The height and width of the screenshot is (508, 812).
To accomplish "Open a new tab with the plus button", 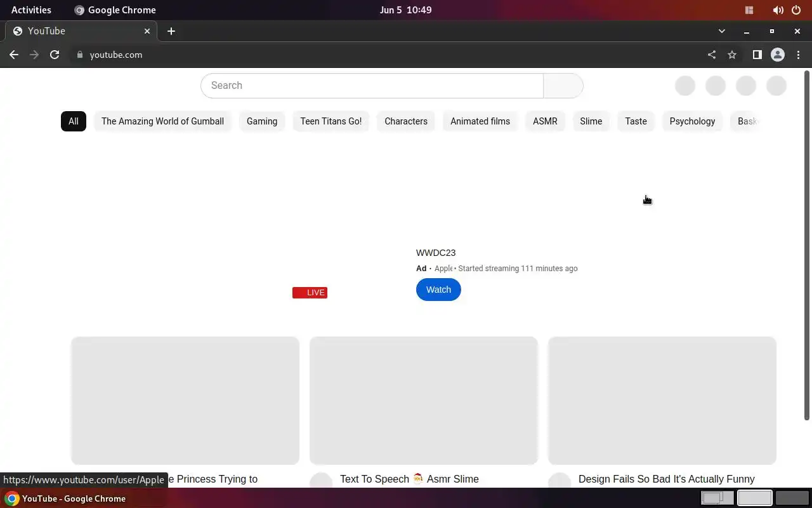I will click(x=171, y=31).
